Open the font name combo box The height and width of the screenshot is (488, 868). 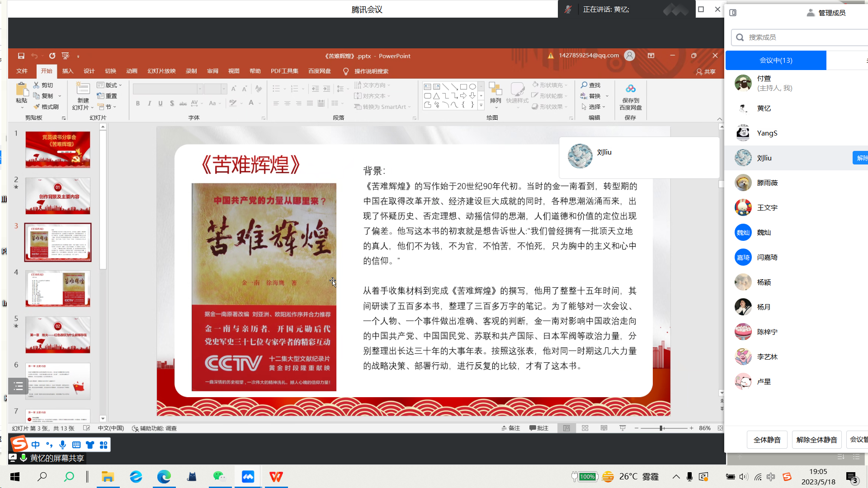(167, 89)
